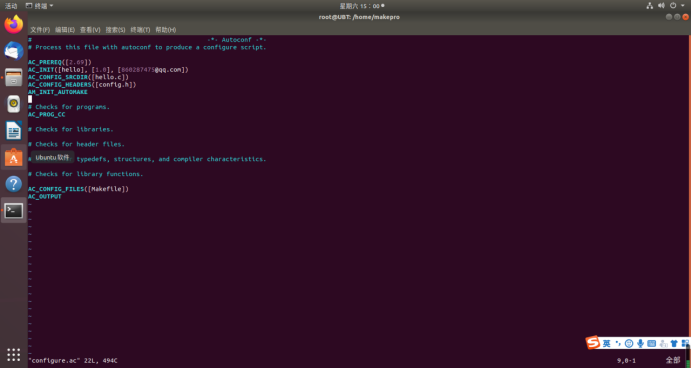The image size is (691, 368).
Task: Minimize the terminal window
Action: (x=669, y=17)
